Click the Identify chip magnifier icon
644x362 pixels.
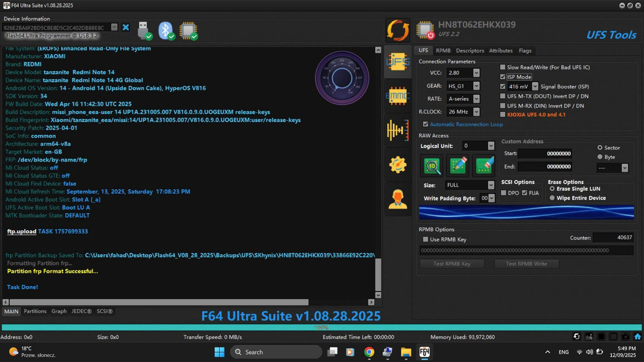coord(433,165)
